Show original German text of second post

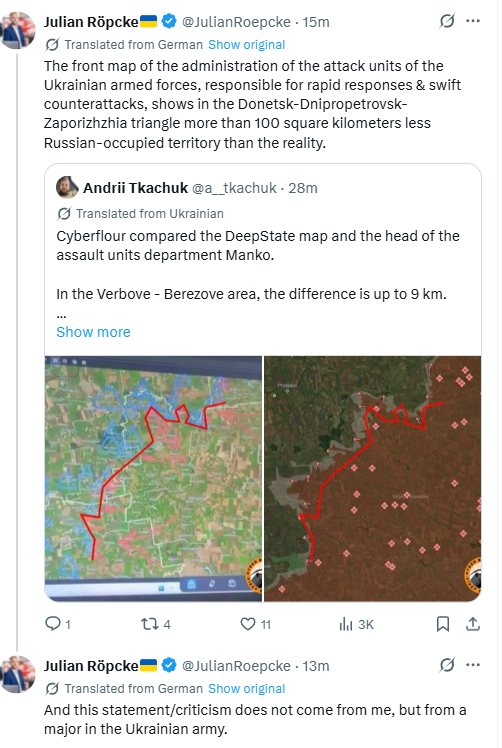tap(247, 688)
